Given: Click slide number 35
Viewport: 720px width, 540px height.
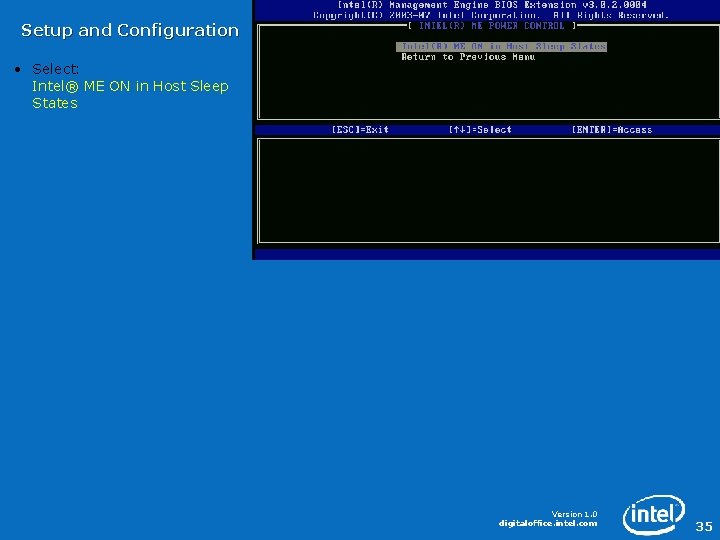Looking at the screenshot, I should (704, 526).
